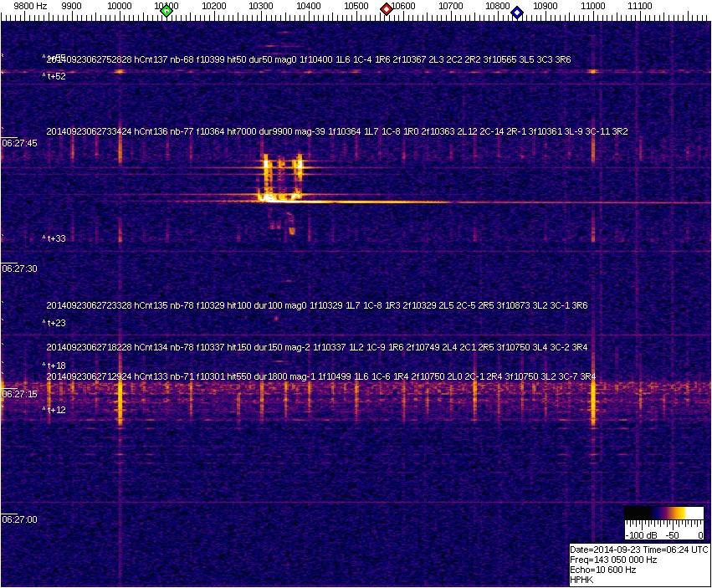
Task: Click the t+18 event marker
Action: 55,366
